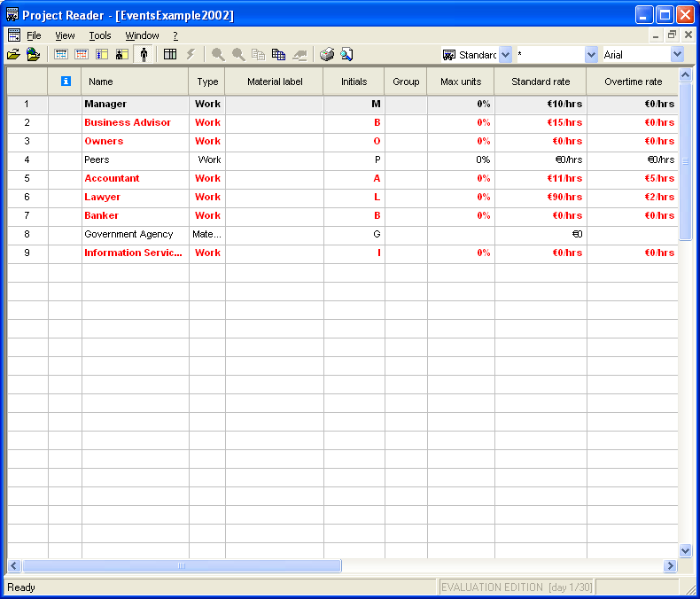
Task: Click the table columns toolbar icon
Action: (x=170, y=54)
